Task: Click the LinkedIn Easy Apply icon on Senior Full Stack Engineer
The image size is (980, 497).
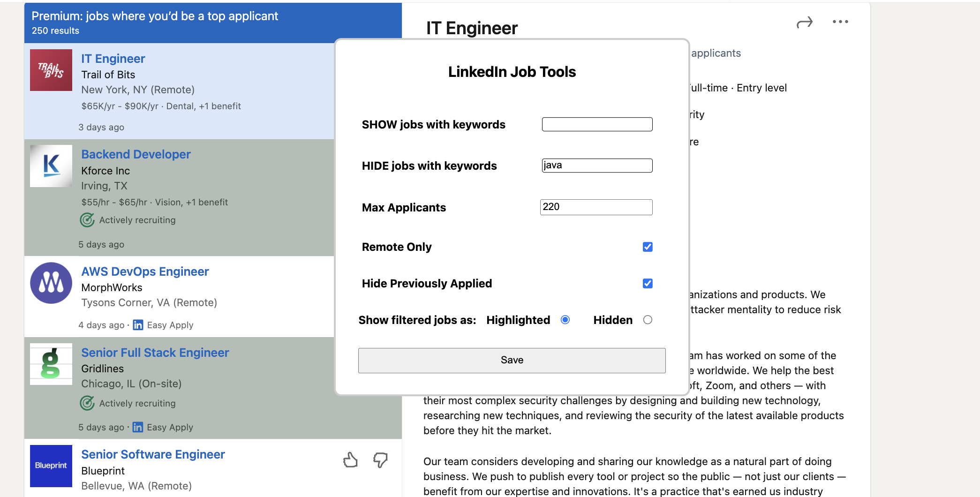Action: tap(138, 427)
